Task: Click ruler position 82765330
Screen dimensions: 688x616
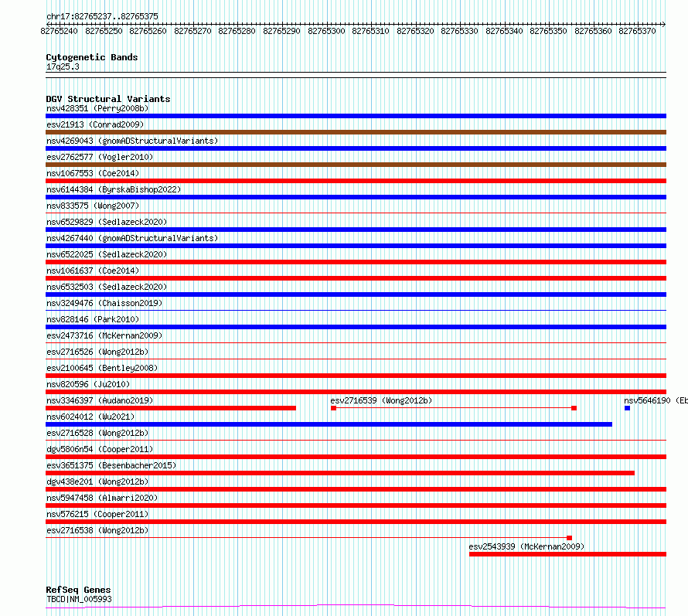Action: coord(459,31)
